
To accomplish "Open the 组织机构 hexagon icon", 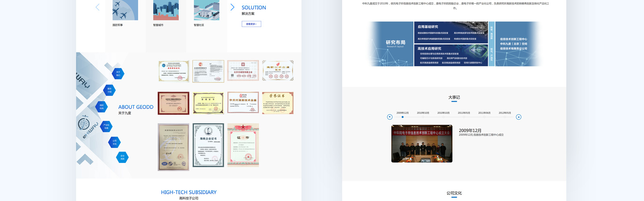I will (101, 107).
